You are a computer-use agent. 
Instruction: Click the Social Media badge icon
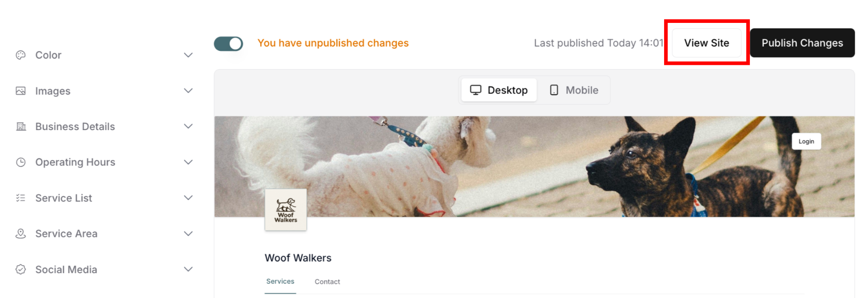point(21,269)
